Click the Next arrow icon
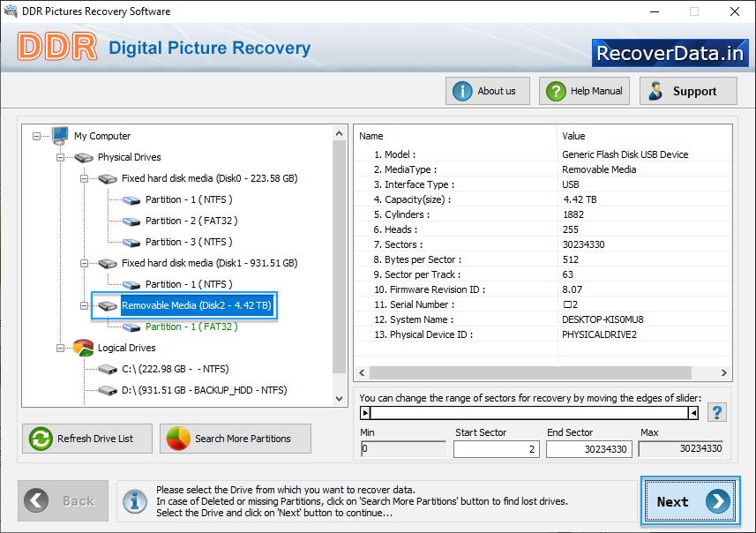 [717, 501]
